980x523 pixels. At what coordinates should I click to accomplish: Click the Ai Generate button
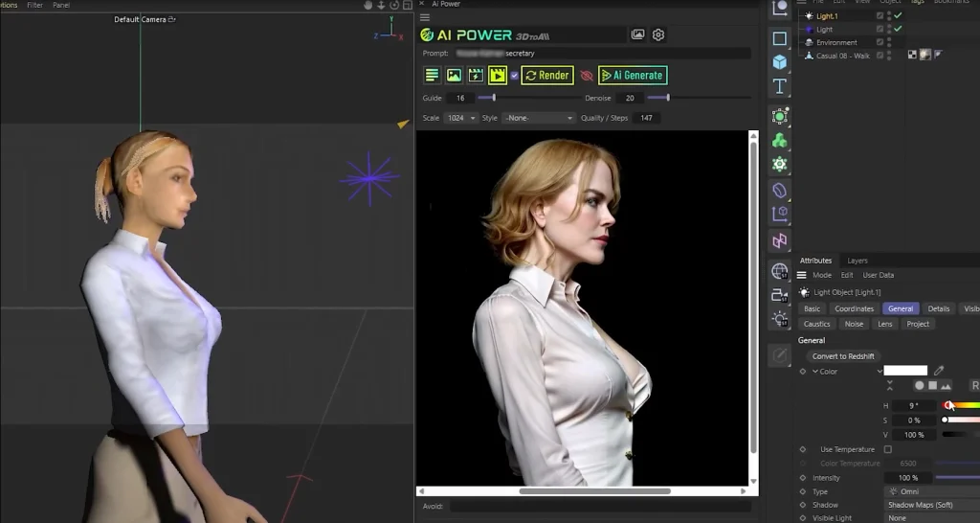633,75
